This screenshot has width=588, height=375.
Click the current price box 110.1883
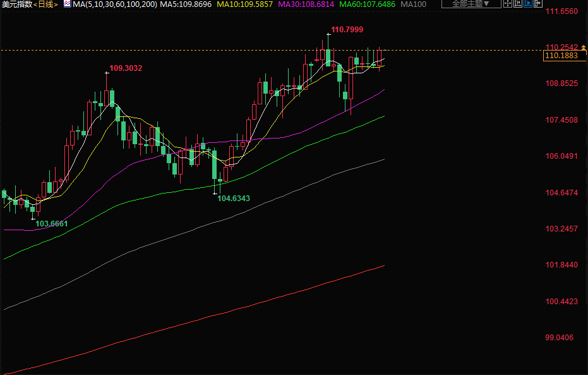click(x=560, y=56)
